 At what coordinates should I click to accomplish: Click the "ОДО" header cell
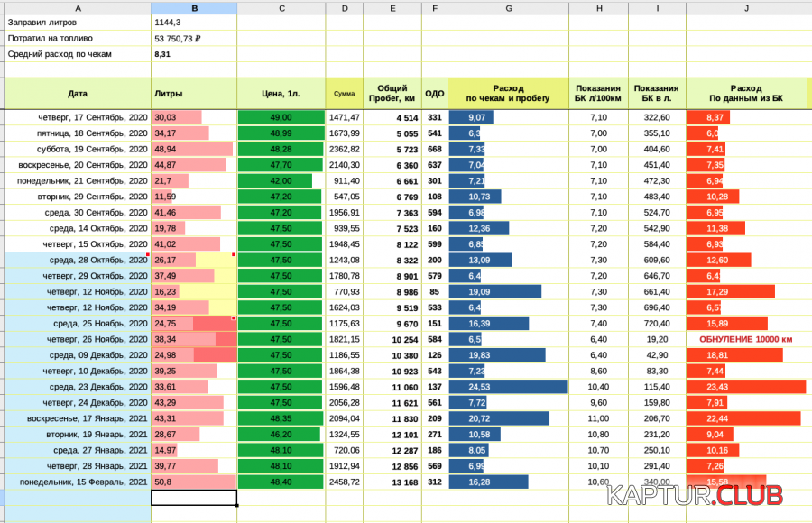pyautogui.click(x=434, y=93)
